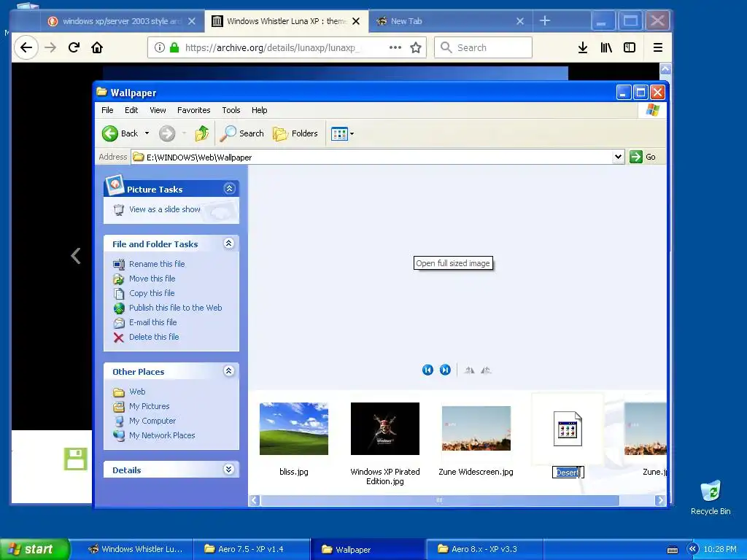Click the Desert file name edit box
This screenshot has width=747, height=560.
pos(568,472)
